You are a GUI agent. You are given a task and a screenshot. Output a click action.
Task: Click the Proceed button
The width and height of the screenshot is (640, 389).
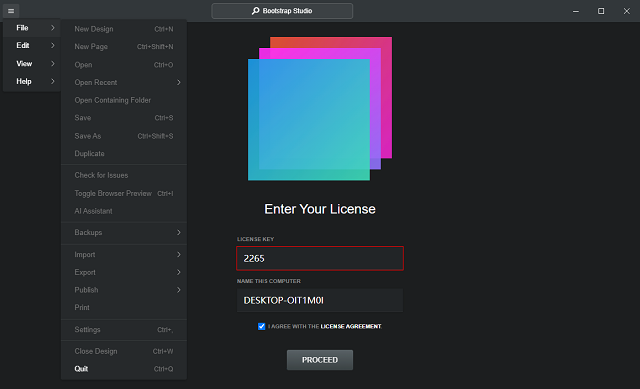click(320, 360)
